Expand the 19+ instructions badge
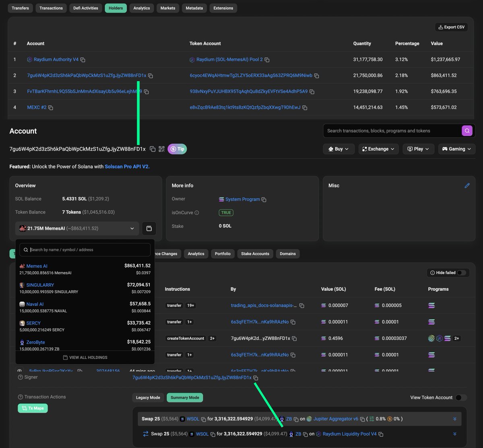 click(x=190, y=306)
